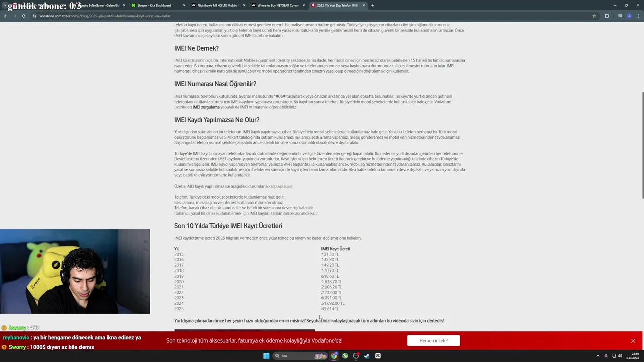Open the browser extensions puzzle icon

(607, 16)
